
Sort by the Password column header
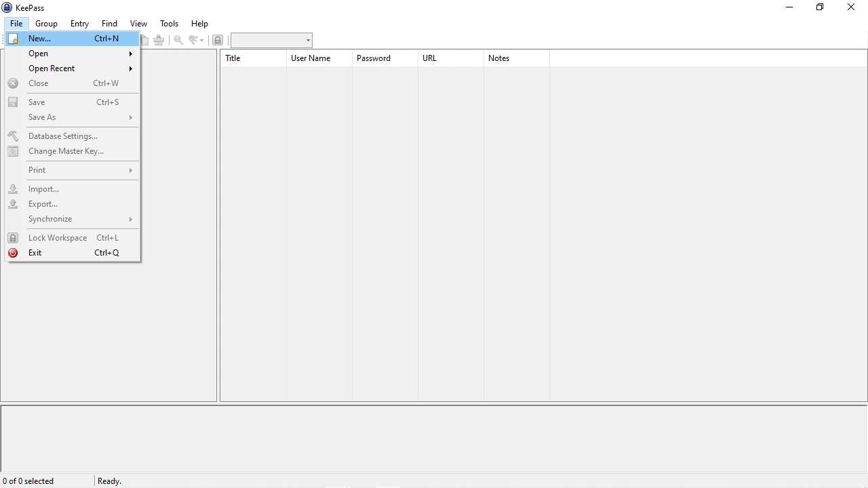385,58
